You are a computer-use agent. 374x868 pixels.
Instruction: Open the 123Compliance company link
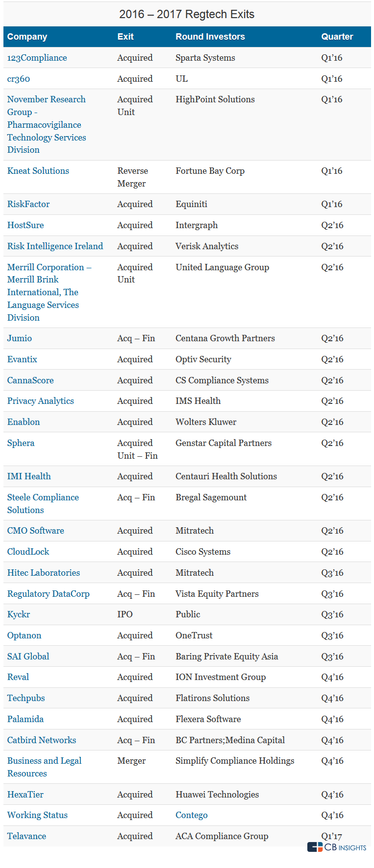(x=37, y=58)
